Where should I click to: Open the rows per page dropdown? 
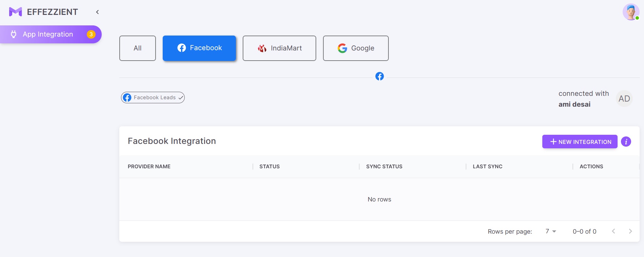(x=551, y=231)
